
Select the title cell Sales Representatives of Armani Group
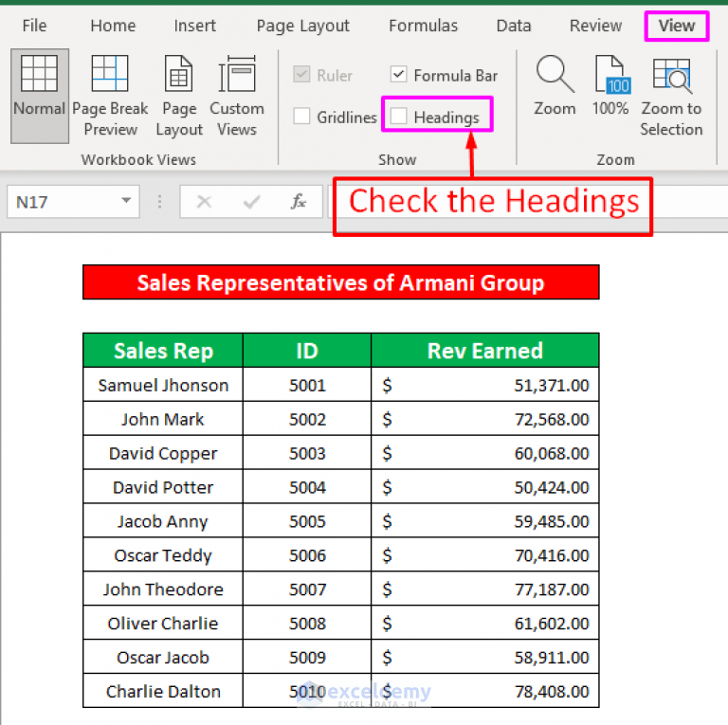(x=341, y=282)
